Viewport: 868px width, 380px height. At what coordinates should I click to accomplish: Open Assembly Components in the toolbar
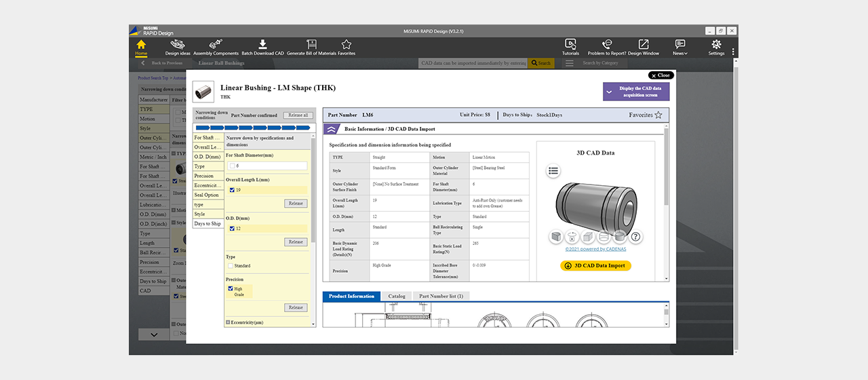click(x=216, y=47)
